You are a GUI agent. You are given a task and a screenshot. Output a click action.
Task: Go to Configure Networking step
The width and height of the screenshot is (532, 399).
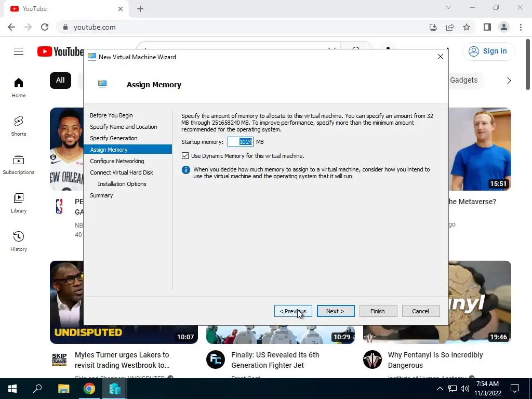pos(117,161)
